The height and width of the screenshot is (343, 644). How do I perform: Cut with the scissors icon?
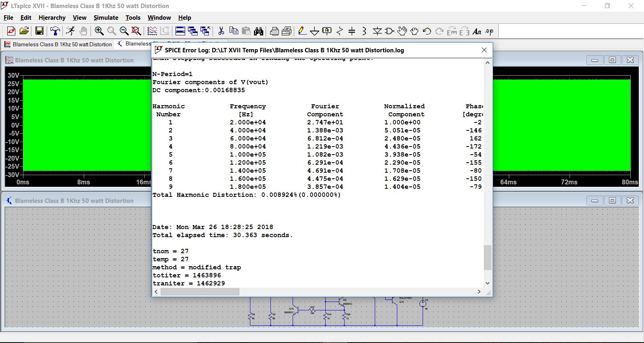[221, 31]
